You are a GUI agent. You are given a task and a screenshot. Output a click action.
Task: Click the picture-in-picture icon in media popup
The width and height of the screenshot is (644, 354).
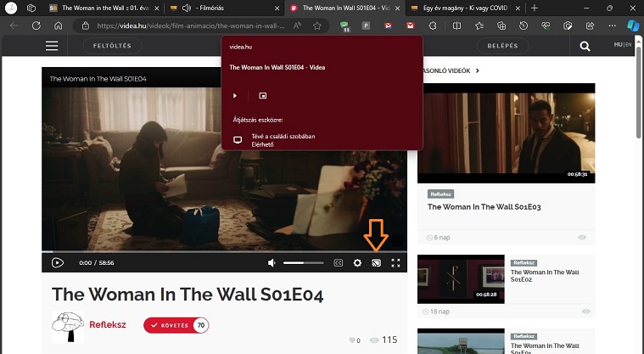pyautogui.click(x=263, y=96)
